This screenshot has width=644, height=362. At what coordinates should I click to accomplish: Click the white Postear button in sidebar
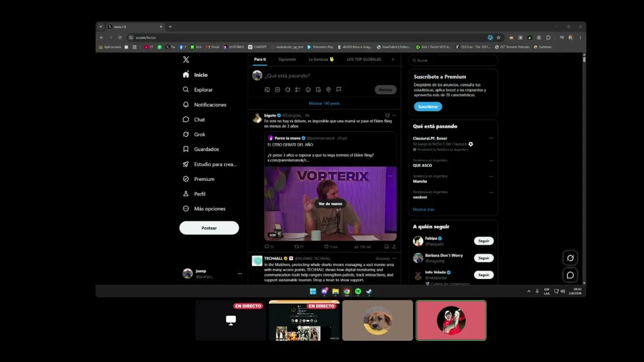pos(209,228)
